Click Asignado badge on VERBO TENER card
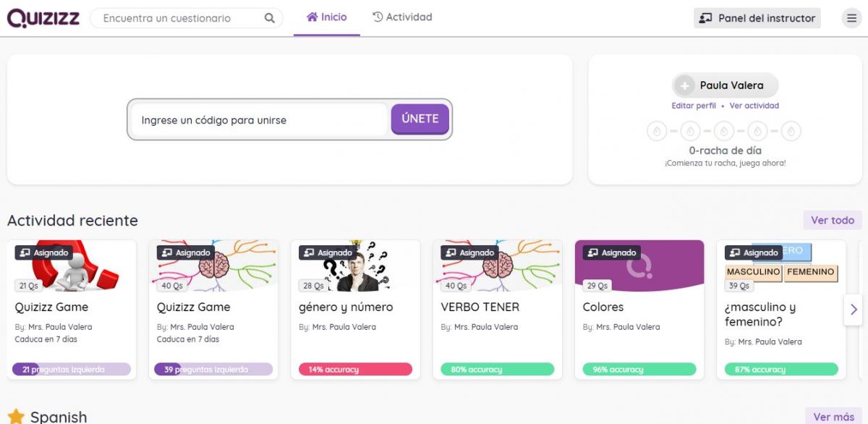868x424 pixels. click(x=470, y=253)
